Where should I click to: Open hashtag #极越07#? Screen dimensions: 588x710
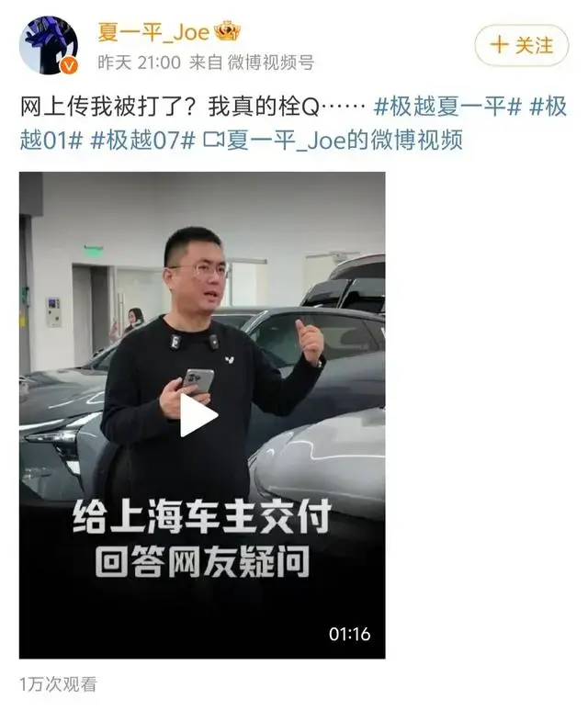(142, 140)
